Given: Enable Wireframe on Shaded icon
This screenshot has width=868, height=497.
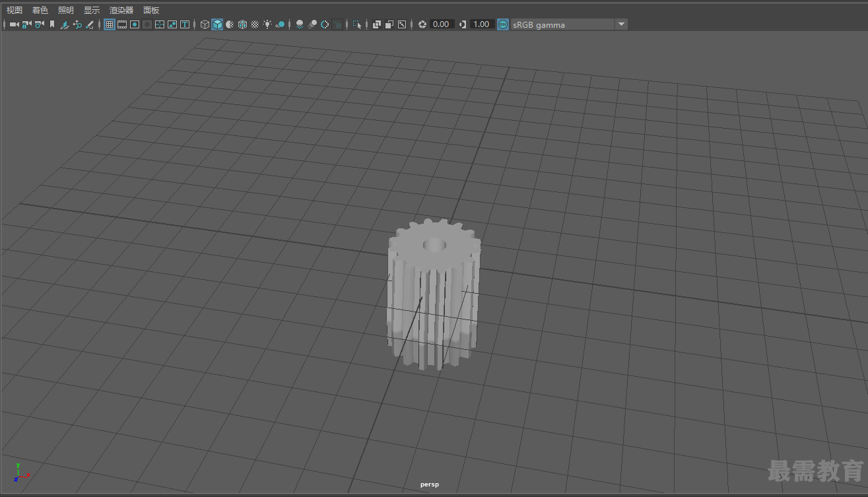Looking at the screenshot, I should pos(242,24).
